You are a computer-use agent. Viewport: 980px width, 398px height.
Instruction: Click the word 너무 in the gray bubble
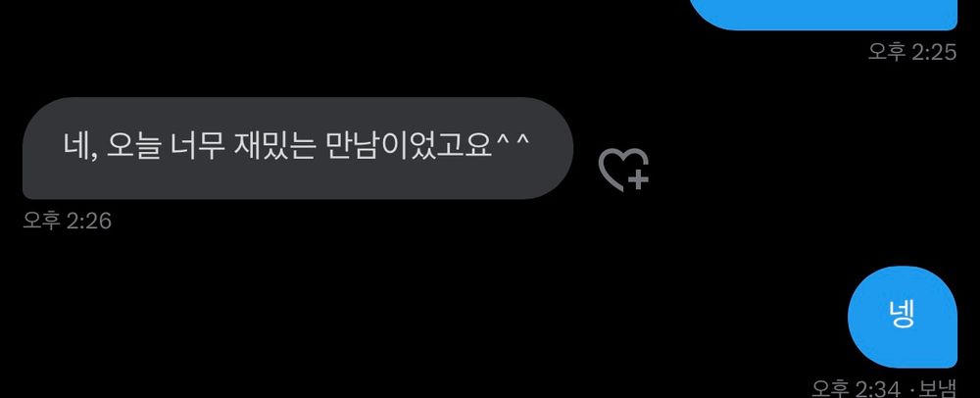click(196, 146)
